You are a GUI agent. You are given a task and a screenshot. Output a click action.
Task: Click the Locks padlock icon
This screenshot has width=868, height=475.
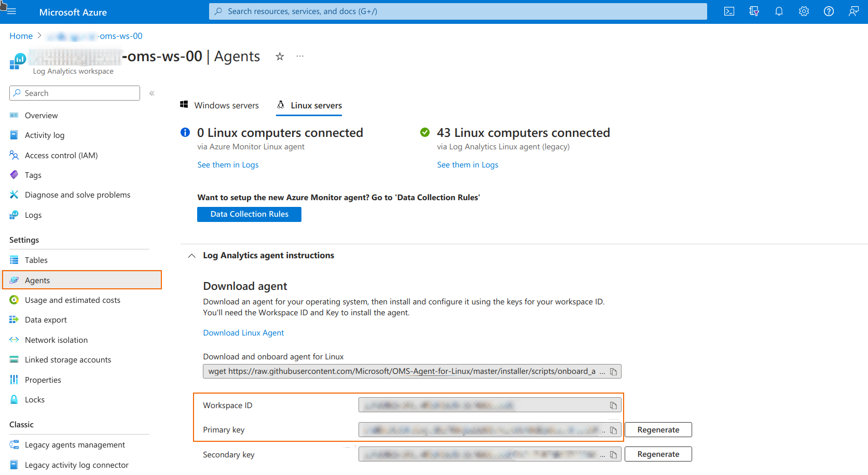pos(14,400)
